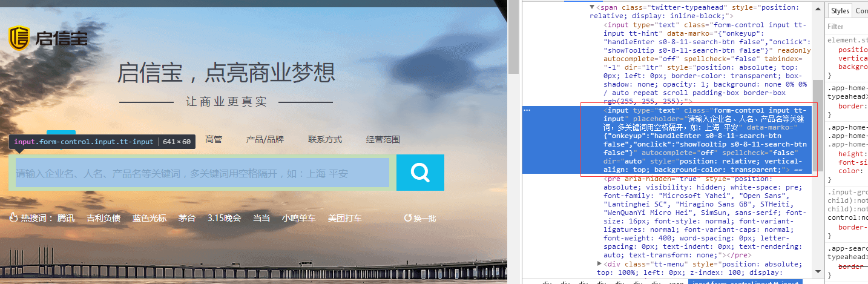
Task: Open the 联系方式 search tab
Action: tap(325, 139)
